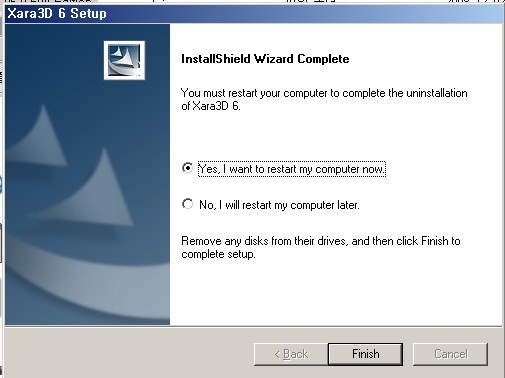The image size is (505, 378).
Task: Click 'No, I will restart my computer later' label
Action: [x=279, y=205]
